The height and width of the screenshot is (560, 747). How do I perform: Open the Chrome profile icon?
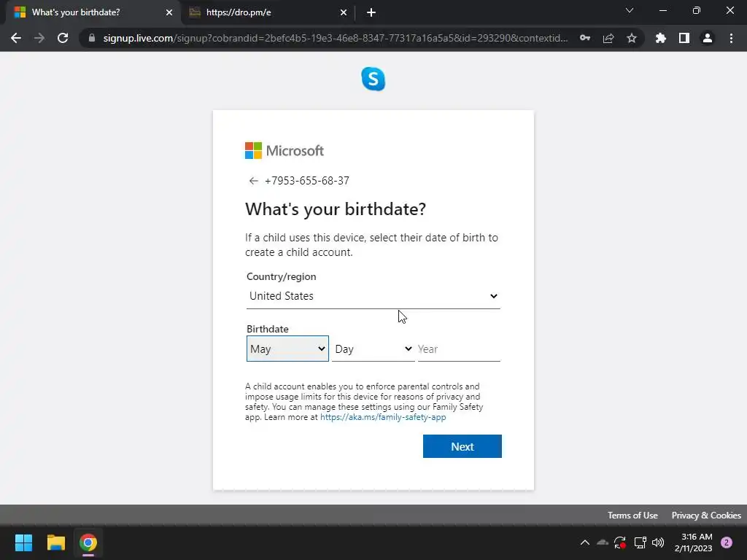pos(708,38)
